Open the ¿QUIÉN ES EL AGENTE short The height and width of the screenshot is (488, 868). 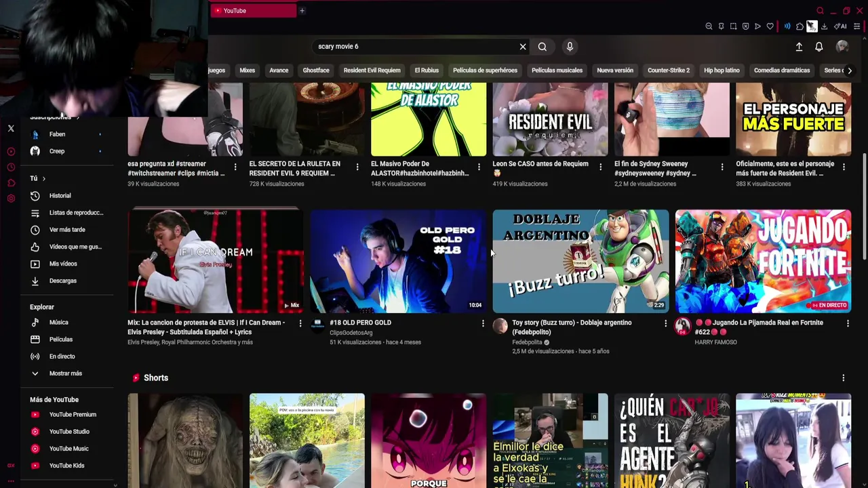pos(672,441)
